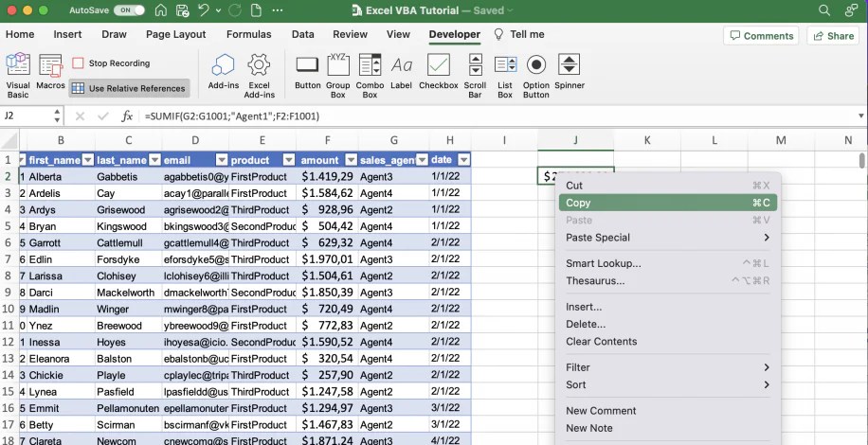The image size is (868, 445).
Task: Insert a Checkbox form control
Action: [x=439, y=71]
